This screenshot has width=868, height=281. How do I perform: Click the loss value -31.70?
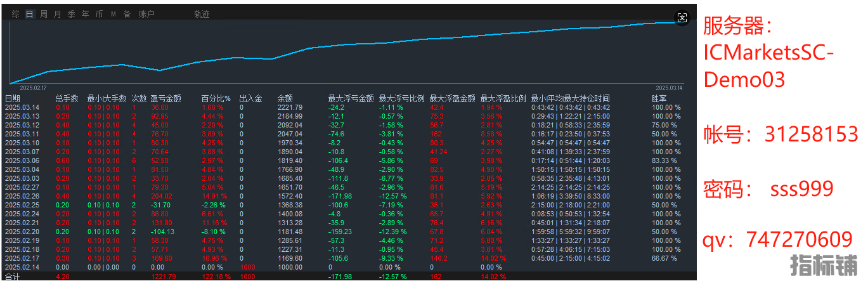pos(160,205)
